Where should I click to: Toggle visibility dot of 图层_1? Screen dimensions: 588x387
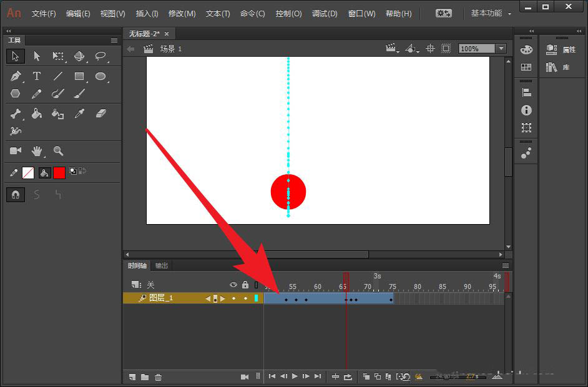tap(233, 298)
